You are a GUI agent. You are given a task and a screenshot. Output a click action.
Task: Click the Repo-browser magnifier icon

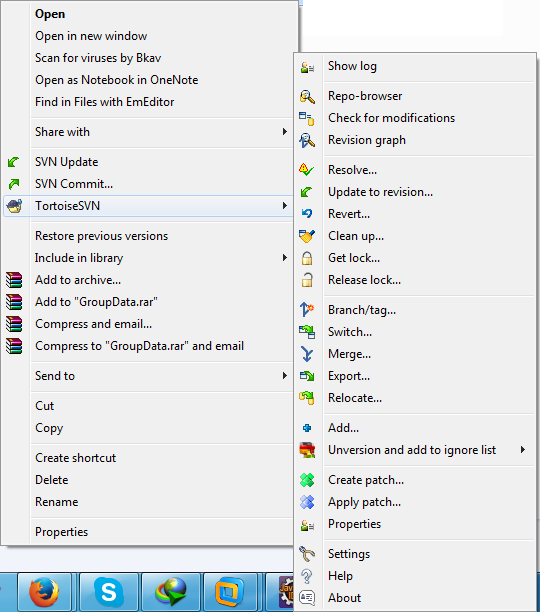click(307, 96)
